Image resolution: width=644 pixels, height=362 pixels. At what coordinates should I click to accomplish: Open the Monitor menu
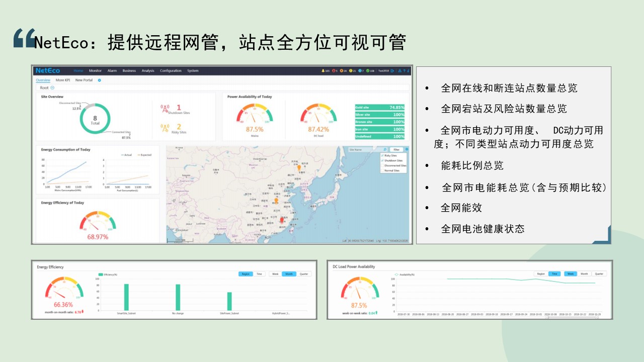pos(95,71)
